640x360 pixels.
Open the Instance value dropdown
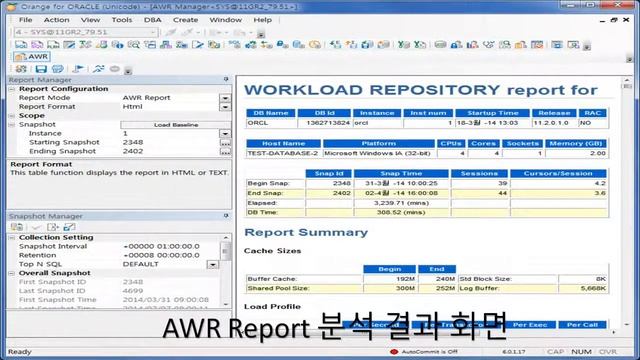(225, 133)
